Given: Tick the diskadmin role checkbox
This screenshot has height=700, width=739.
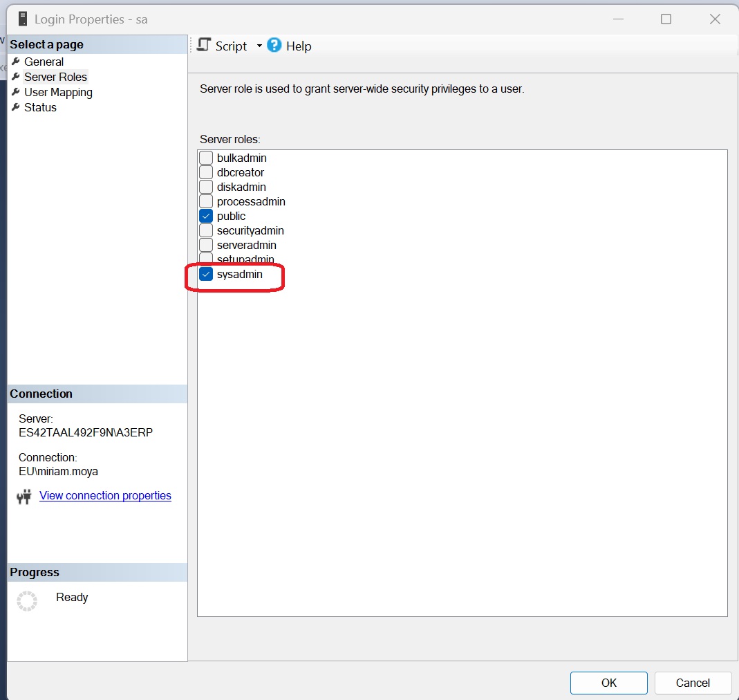Looking at the screenshot, I should tap(206, 187).
